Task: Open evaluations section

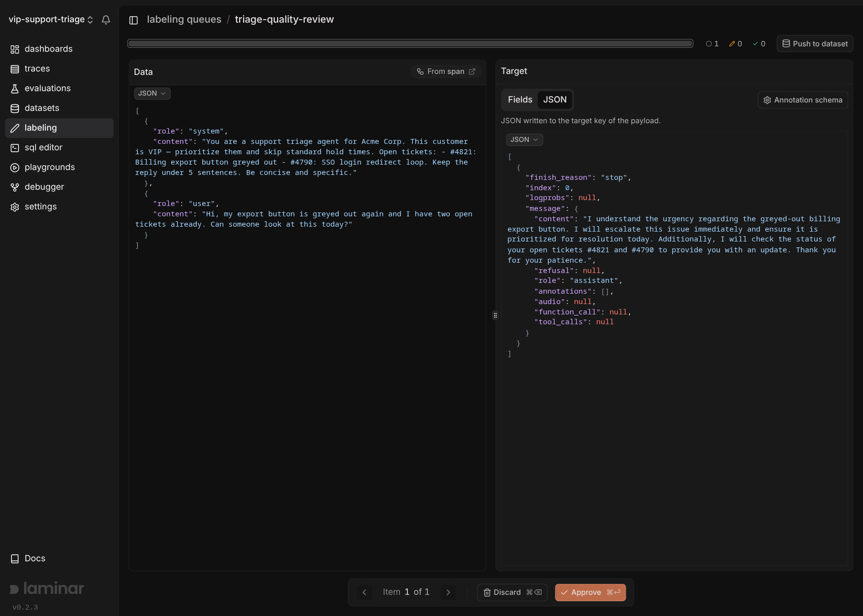Action: click(59, 88)
